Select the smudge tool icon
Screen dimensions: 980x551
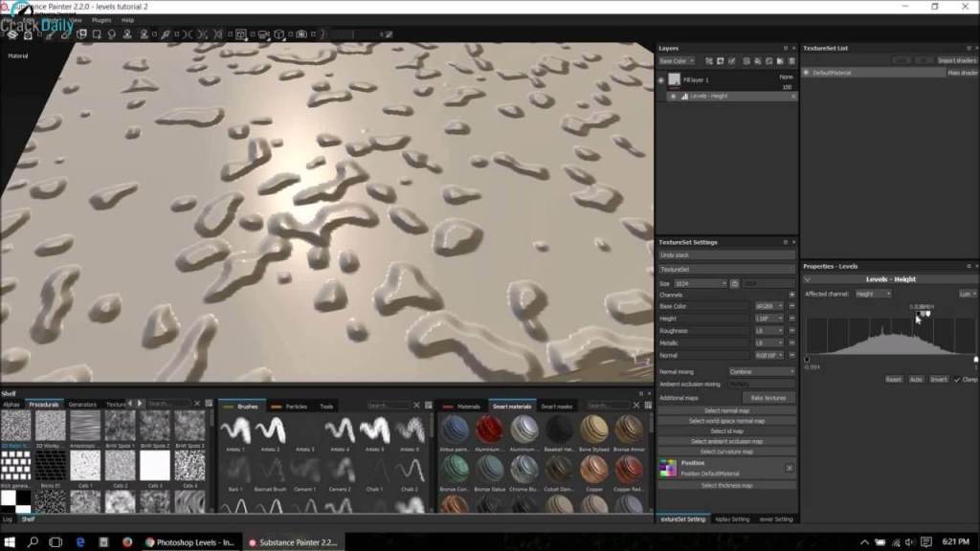click(111, 34)
